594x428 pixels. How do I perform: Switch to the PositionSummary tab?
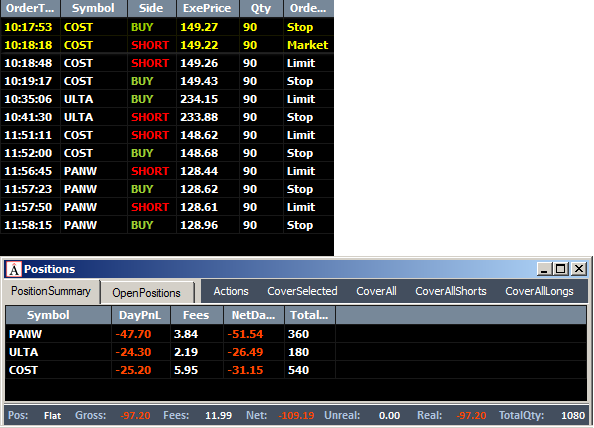(51, 291)
